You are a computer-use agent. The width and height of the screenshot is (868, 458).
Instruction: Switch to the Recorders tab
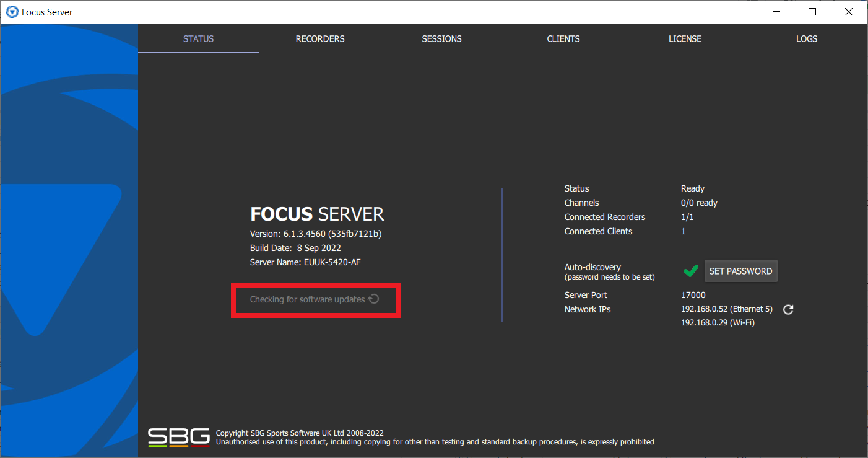[320, 38]
